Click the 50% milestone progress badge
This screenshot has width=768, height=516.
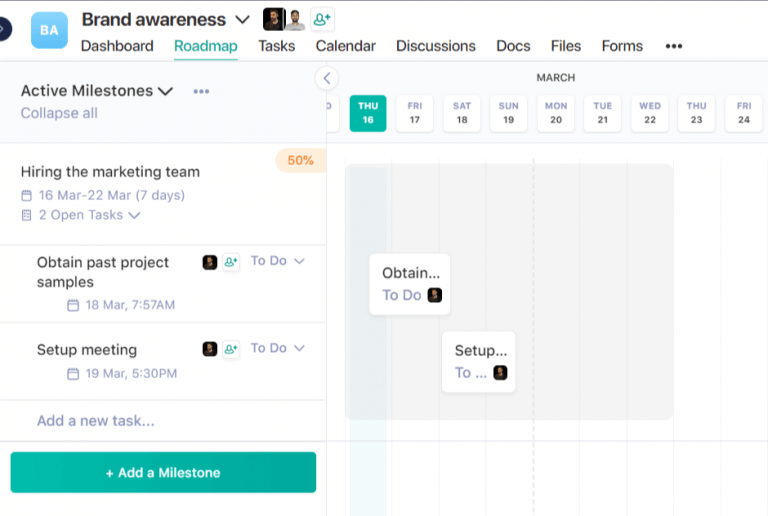300,160
